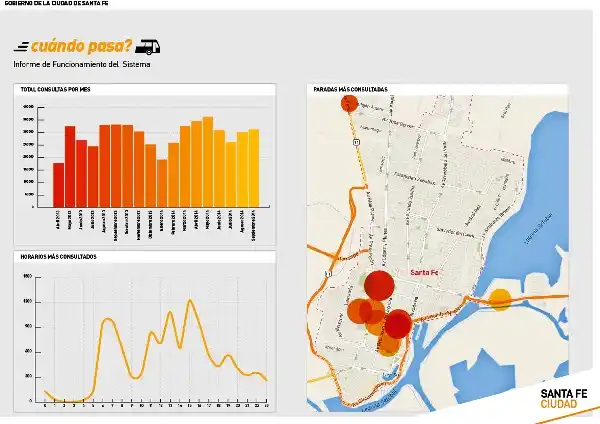
Task: Click the last yellow bar in monthly chart
Action: click(x=254, y=168)
